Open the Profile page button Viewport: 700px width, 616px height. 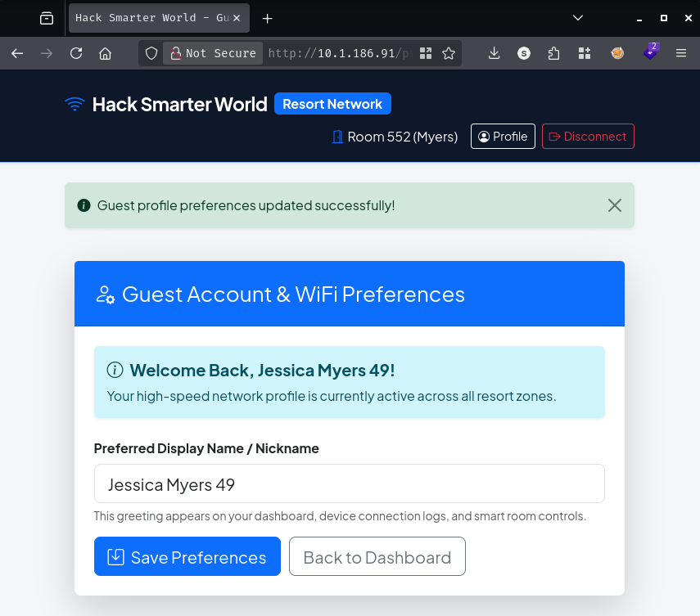click(503, 136)
